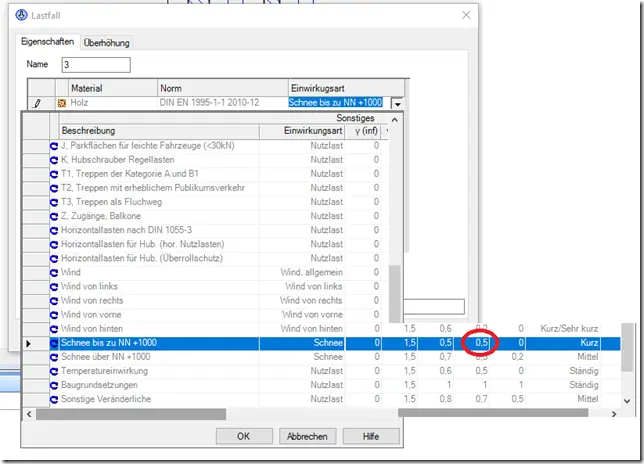Click the Material column header

[x=113, y=88]
